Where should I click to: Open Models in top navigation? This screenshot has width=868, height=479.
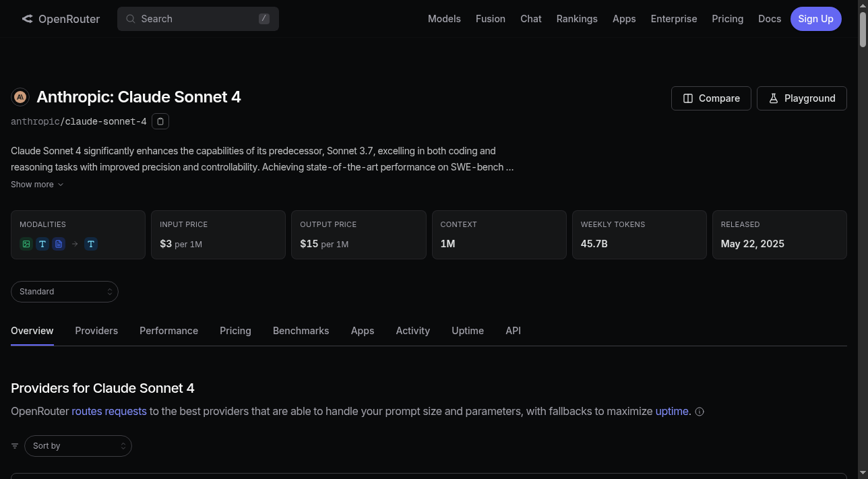click(444, 19)
